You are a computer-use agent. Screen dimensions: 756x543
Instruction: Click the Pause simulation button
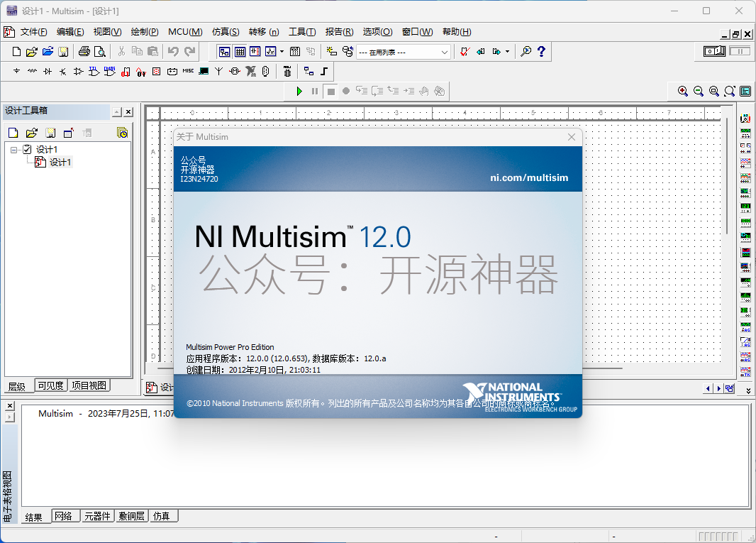click(x=315, y=92)
